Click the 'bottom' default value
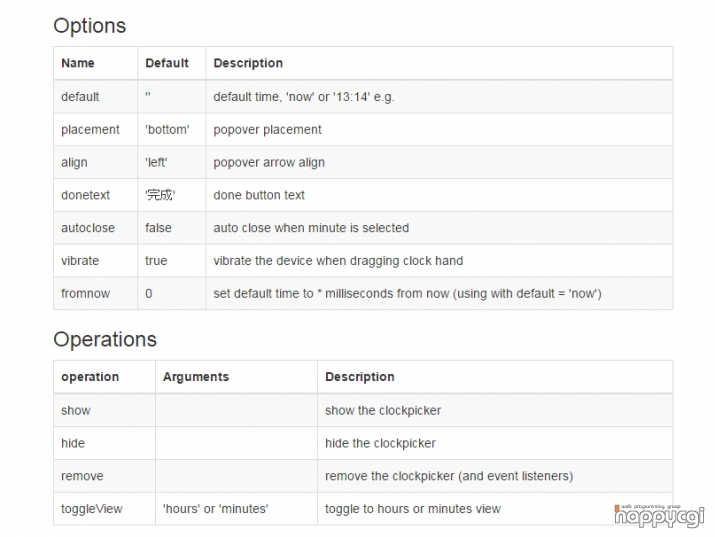Viewport: 715px width, 537px height. [x=167, y=129]
